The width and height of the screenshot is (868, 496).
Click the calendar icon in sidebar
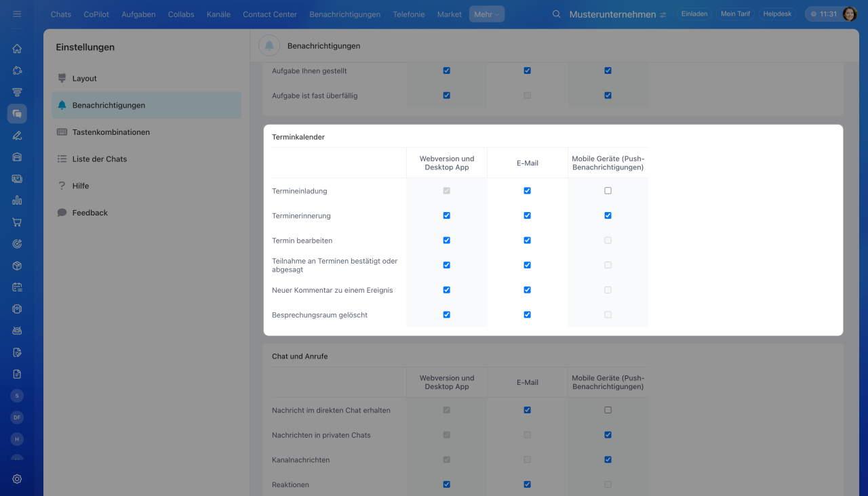(17, 287)
